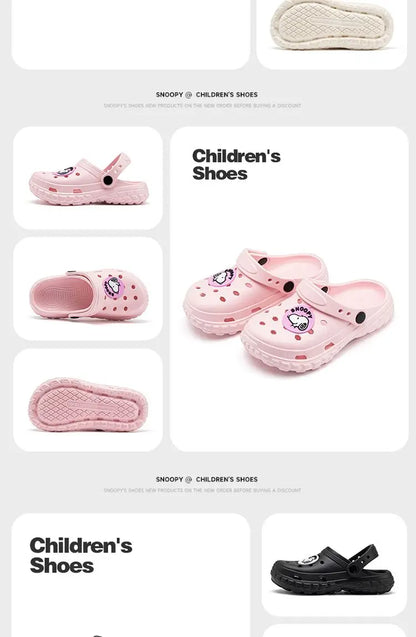This screenshot has height=637, width=416.
Task: Click the Snoopy charm on side-view pink thumbnail
Action: point(65,172)
